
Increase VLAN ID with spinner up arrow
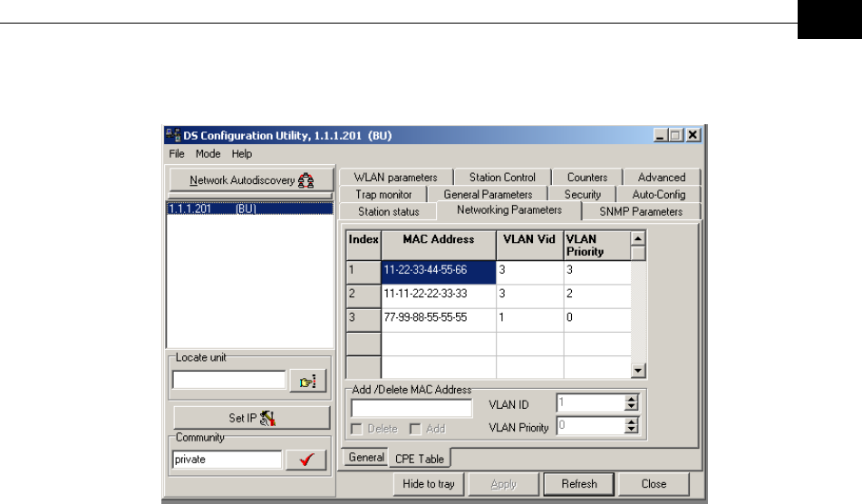(632, 398)
